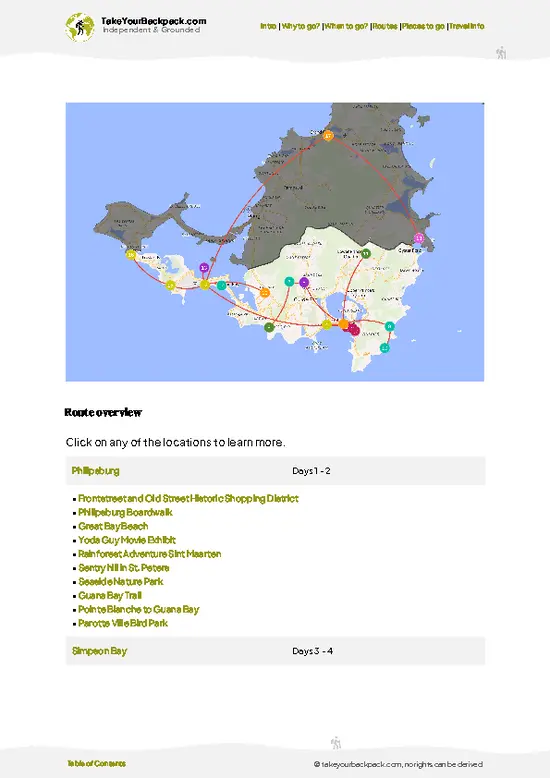This screenshot has height=778, width=550.
Task: Open the 'When to go?' navigation link
Action: click(x=346, y=26)
